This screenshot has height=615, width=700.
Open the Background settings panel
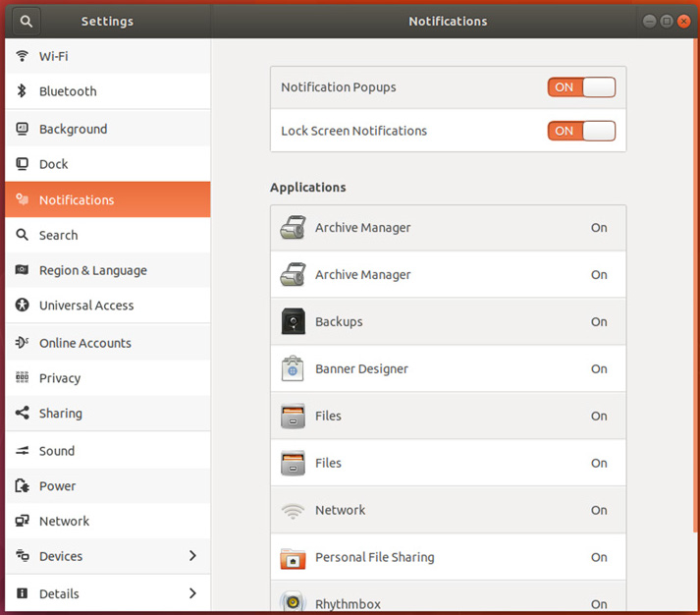pos(73,129)
